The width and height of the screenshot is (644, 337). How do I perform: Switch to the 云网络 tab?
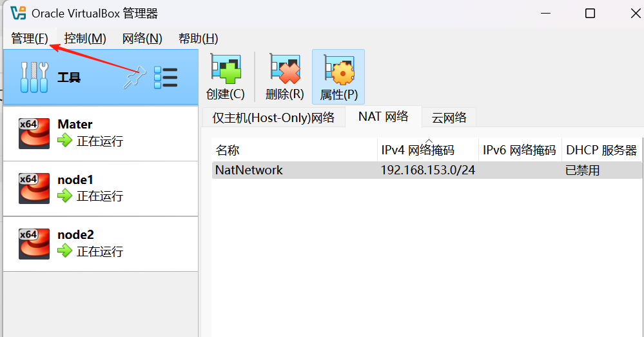[x=449, y=117]
